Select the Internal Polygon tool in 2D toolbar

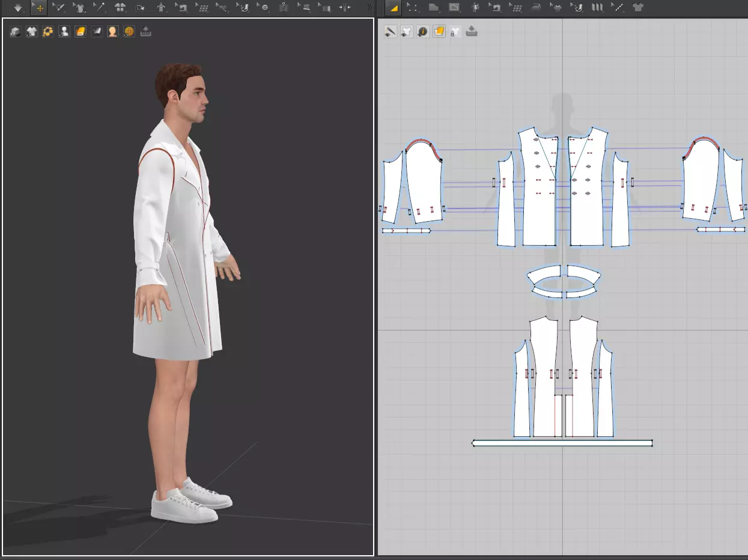(x=454, y=8)
